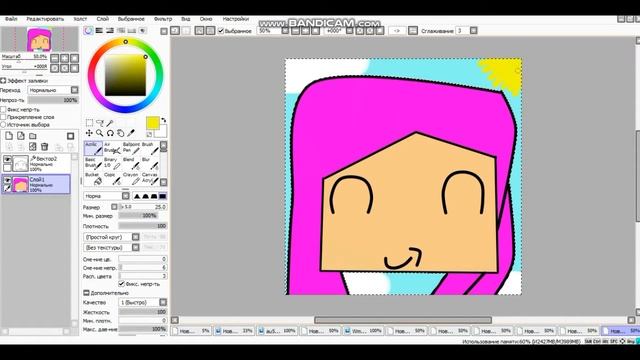Select the magic wand tool
This screenshot has width=640, height=360.
pos(110,122)
